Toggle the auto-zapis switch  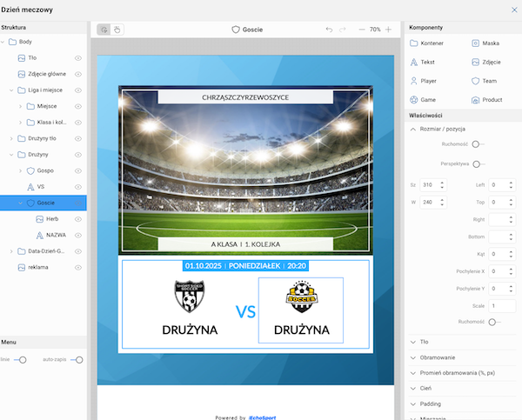pyautogui.click(x=77, y=360)
